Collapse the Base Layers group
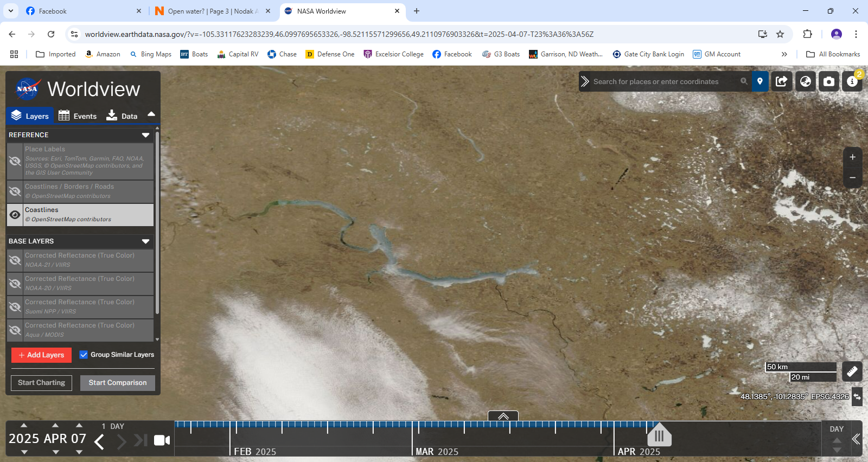 [145, 241]
